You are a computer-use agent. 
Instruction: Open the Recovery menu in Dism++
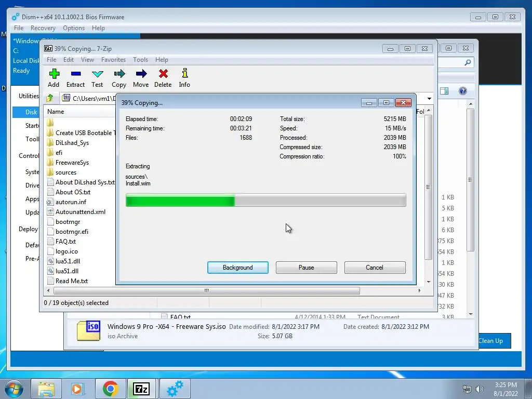point(43,28)
